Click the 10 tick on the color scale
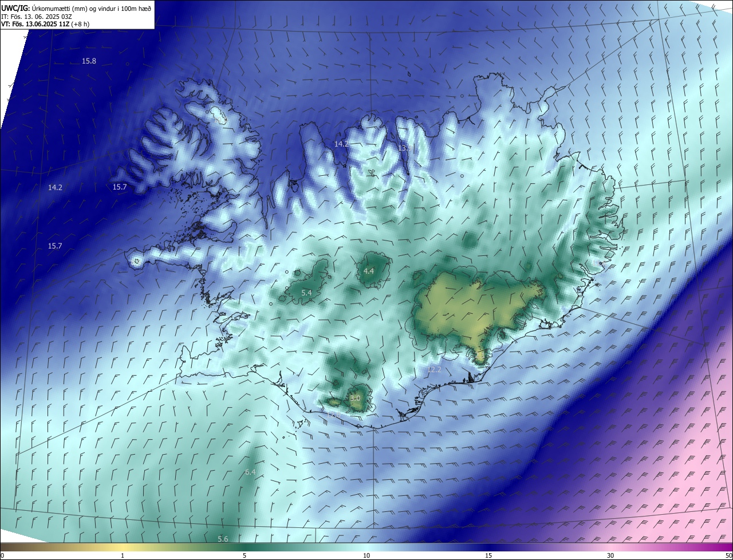733x560 pixels. point(366,555)
